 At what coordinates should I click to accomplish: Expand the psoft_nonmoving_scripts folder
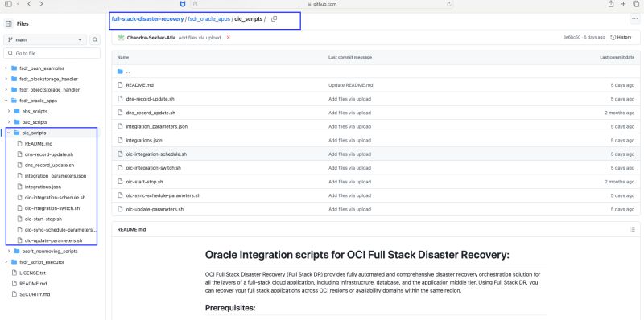click(x=9, y=251)
